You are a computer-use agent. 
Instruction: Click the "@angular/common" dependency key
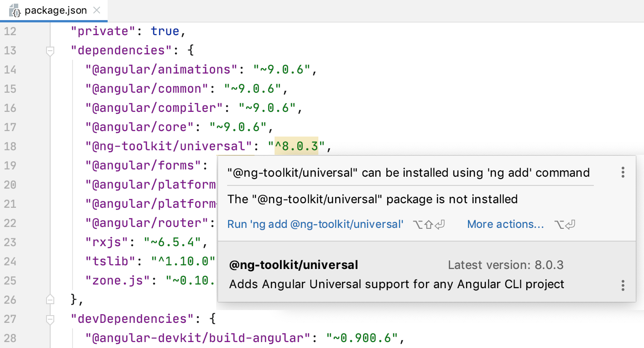146,89
